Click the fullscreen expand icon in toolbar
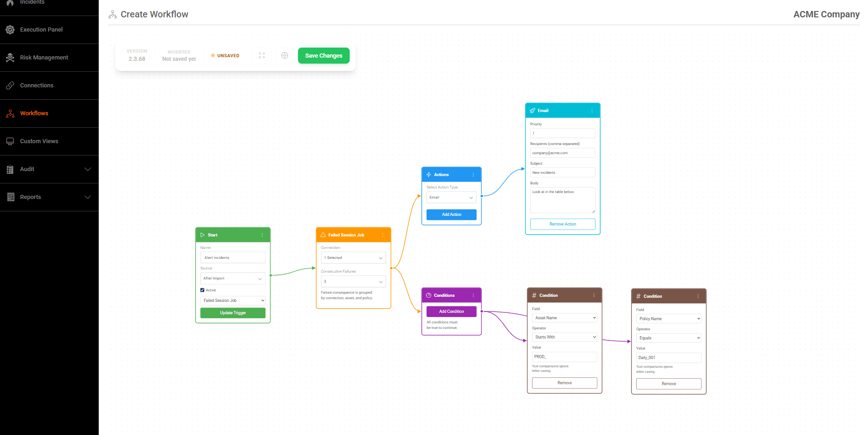The height and width of the screenshot is (435, 868). [x=262, y=55]
